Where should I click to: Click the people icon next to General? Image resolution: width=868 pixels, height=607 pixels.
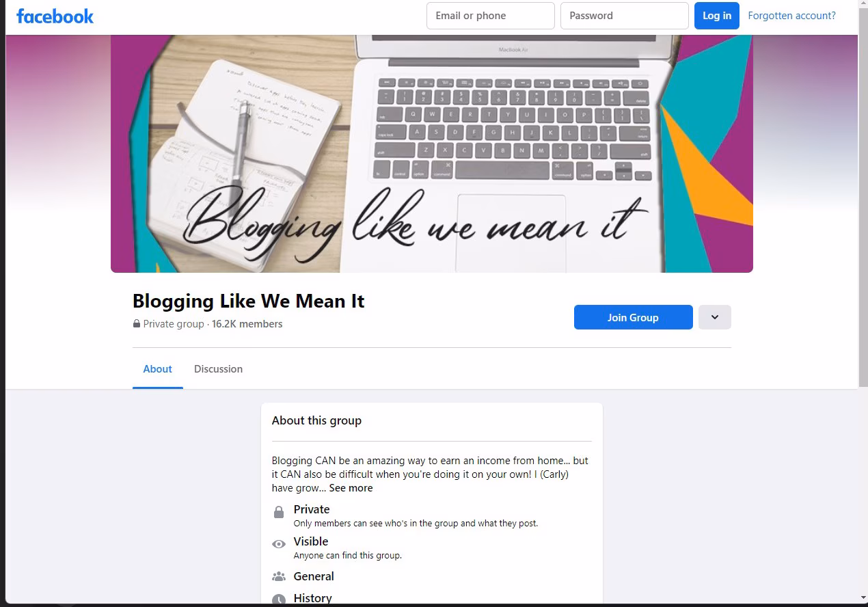point(279,576)
